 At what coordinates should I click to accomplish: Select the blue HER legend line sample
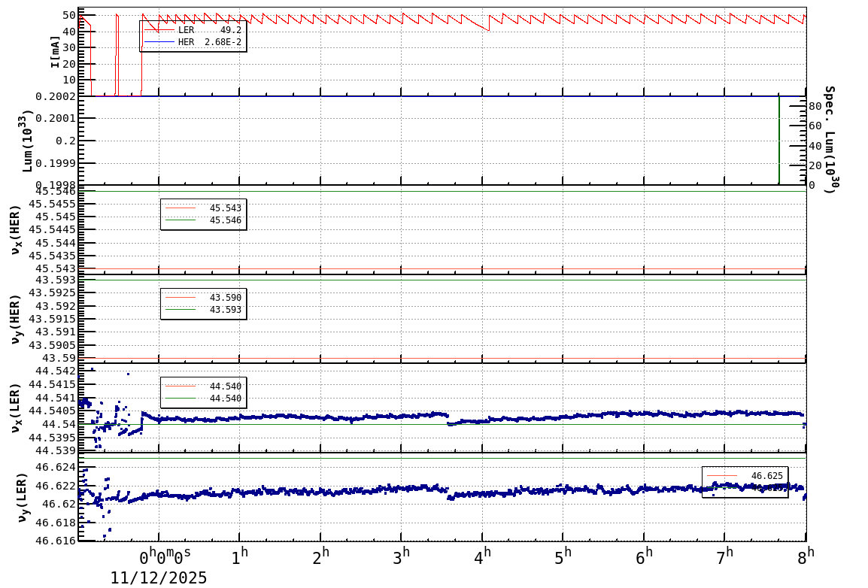pos(159,41)
